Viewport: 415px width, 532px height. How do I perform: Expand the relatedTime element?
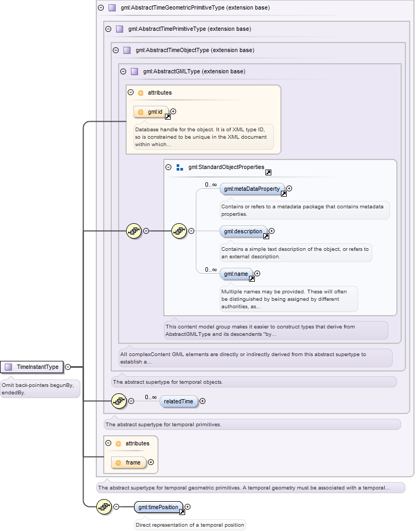pyautogui.click(x=202, y=401)
